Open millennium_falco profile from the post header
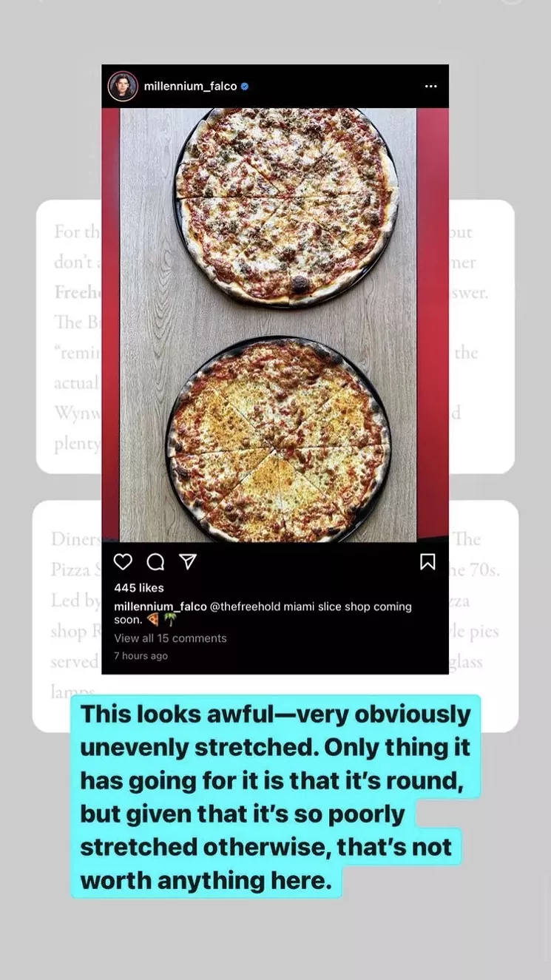This screenshot has height=980, width=551. coord(190,87)
